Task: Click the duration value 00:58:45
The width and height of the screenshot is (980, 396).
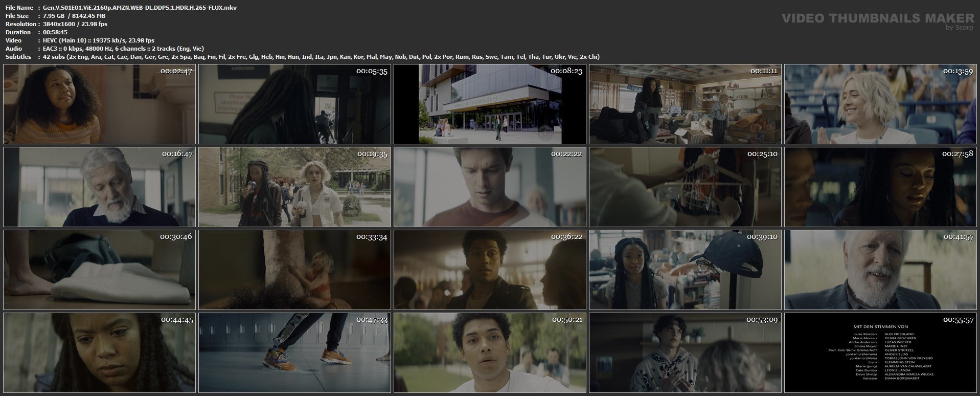Action: tap(55, 32)
